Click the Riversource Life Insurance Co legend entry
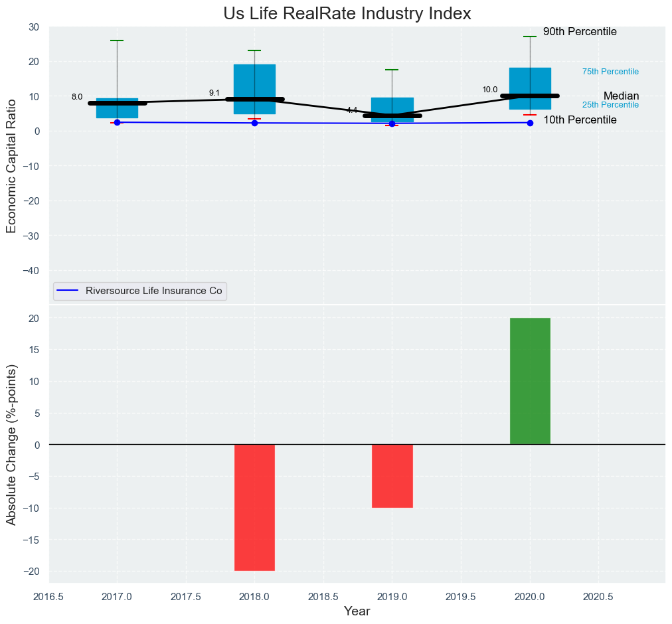Screen dimensions: 672x624 point(139,291)
